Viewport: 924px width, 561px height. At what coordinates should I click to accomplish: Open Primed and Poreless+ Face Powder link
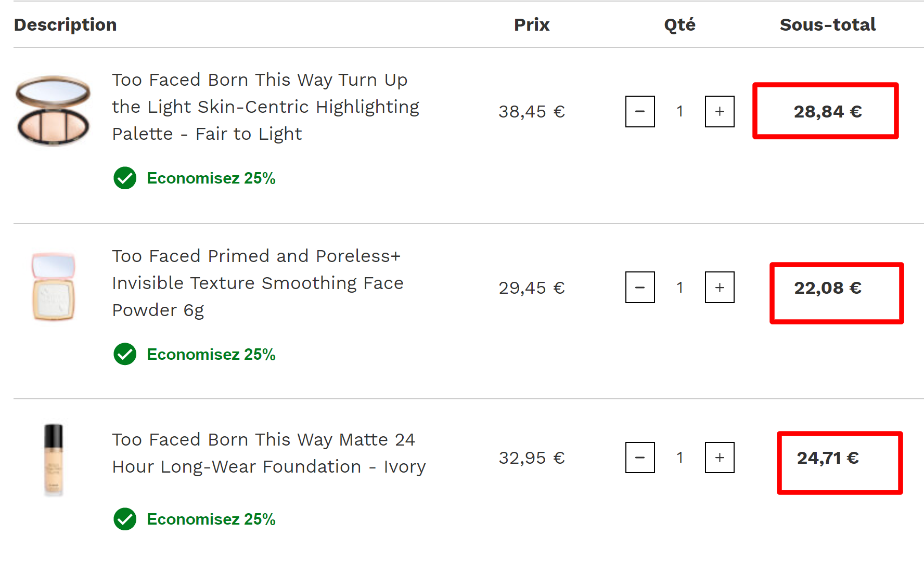(258, 283)
